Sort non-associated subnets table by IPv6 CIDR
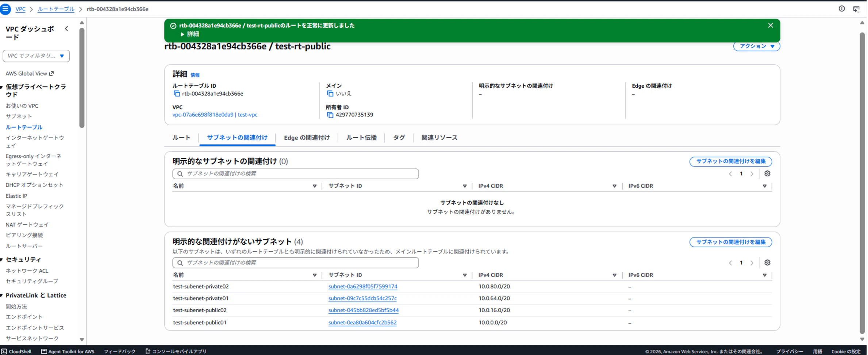This screenshot has width=868, height=355. point(764,275)
